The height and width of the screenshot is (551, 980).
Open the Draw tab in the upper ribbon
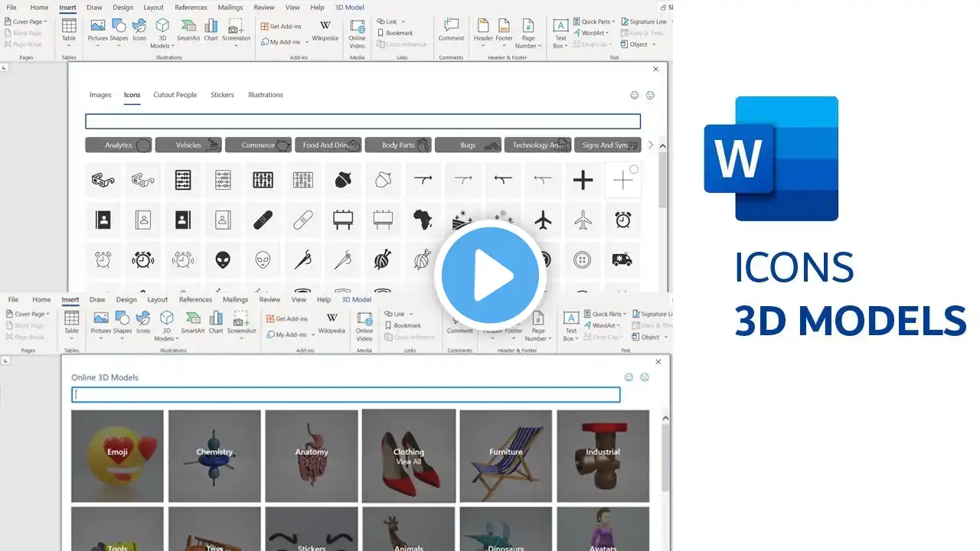(94, 7)
